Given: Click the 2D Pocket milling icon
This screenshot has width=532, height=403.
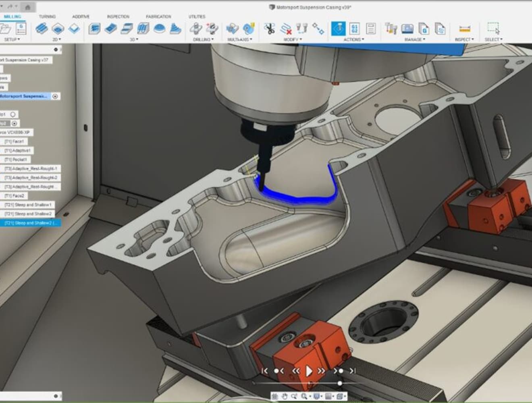Looking at the screenshot, I should pyautogui.click(x=58, y=29).
